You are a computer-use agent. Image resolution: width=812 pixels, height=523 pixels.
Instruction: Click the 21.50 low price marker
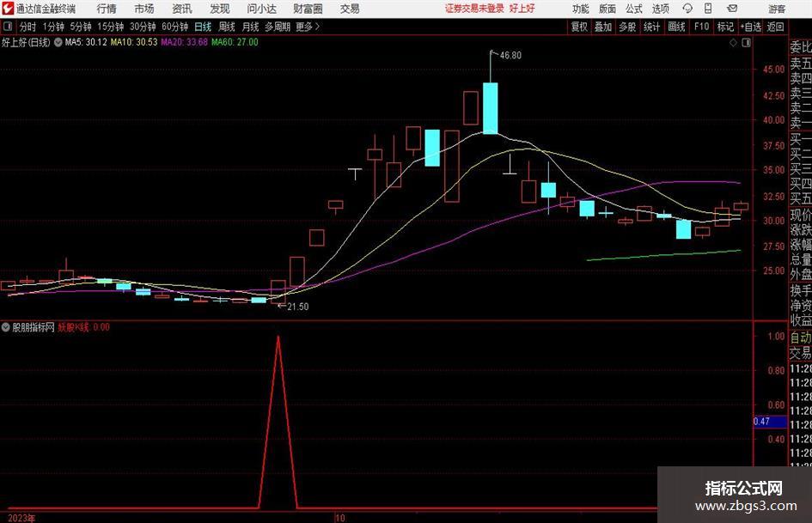point(298,307)
